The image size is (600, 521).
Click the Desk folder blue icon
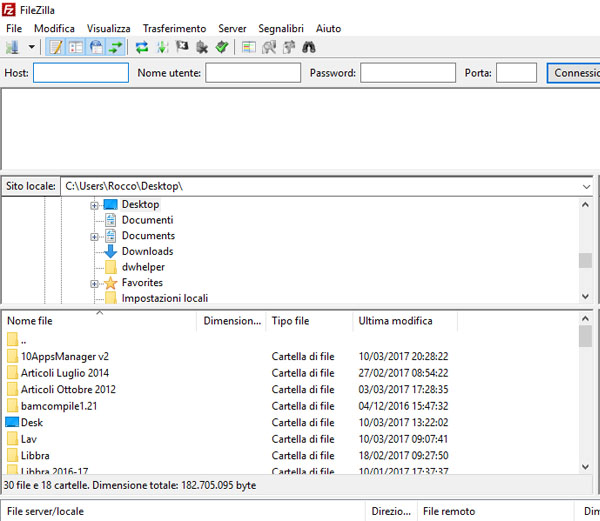coord(12,422)
